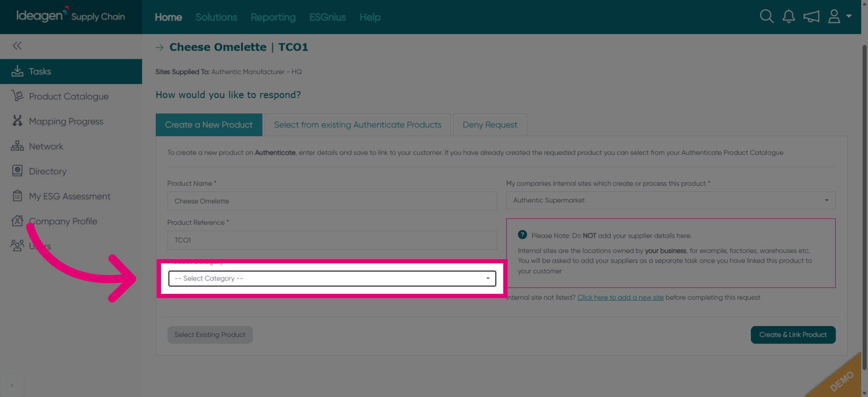Click the Create & Link Product button

(793, 335)
